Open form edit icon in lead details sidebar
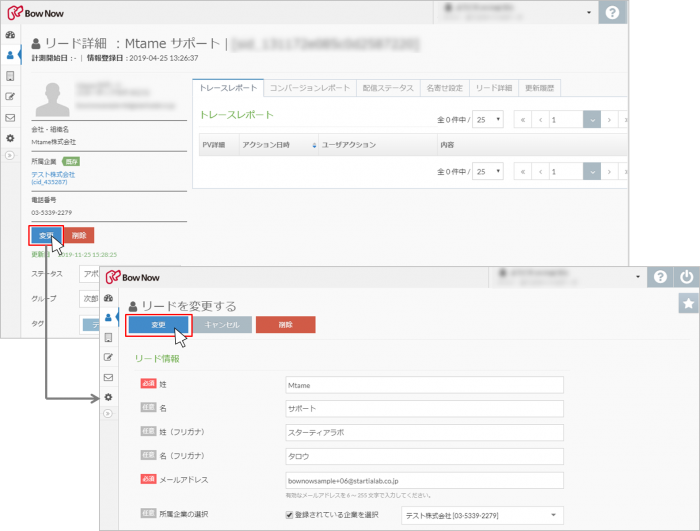 (x=10, y=96)
